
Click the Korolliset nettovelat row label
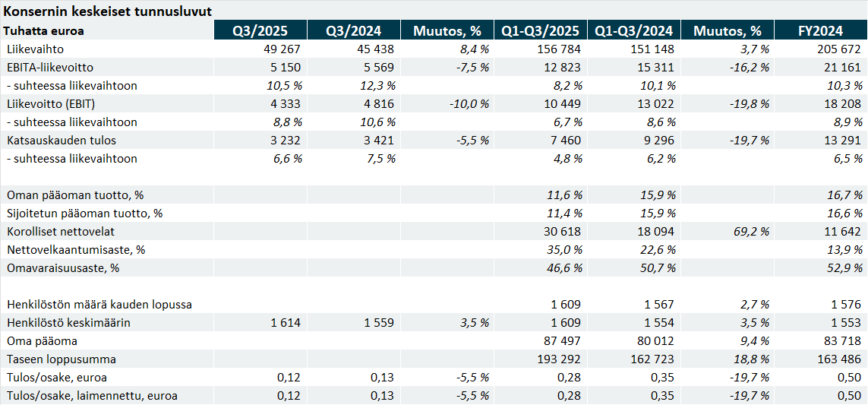pyautogui.click(x=61, y=231)
